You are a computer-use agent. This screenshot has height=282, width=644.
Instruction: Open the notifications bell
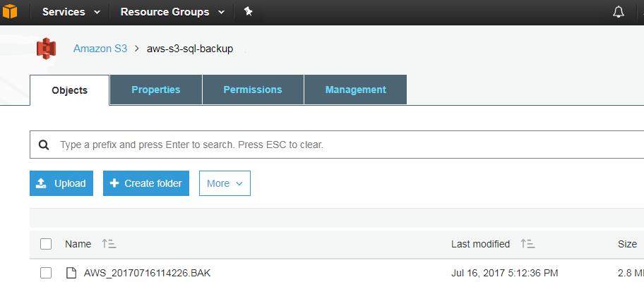click(619, 12)
